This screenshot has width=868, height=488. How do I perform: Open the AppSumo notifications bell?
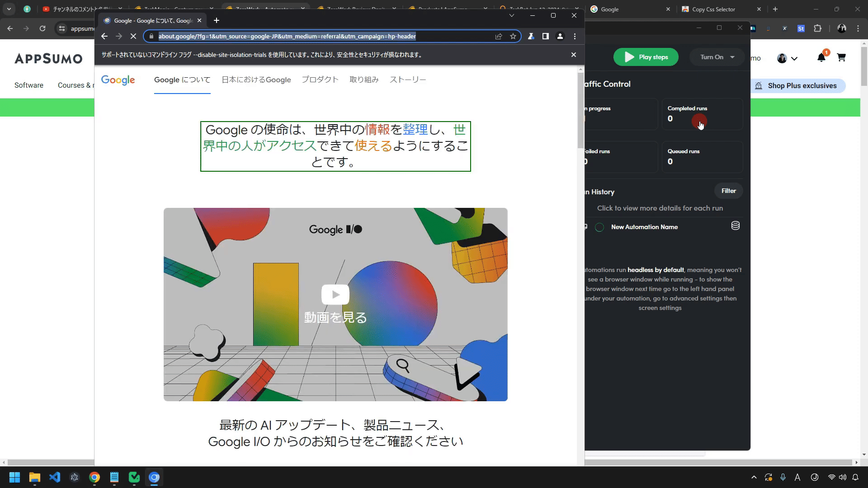click(821, 57)
